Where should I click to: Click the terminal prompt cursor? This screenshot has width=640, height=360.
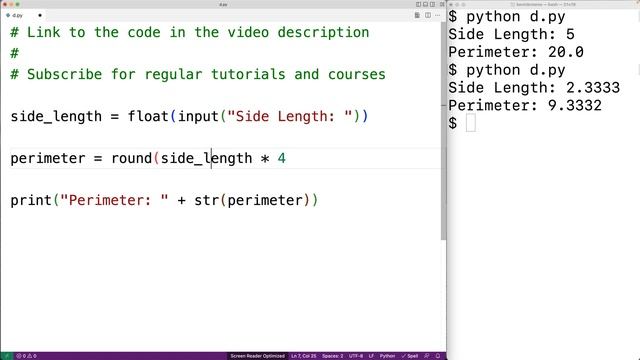tap(471, 123)
